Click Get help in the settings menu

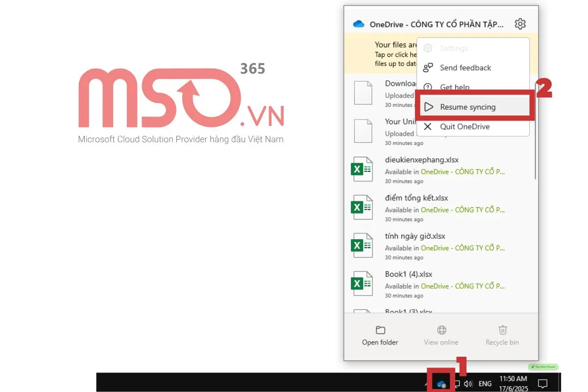[x=455, y=87]
